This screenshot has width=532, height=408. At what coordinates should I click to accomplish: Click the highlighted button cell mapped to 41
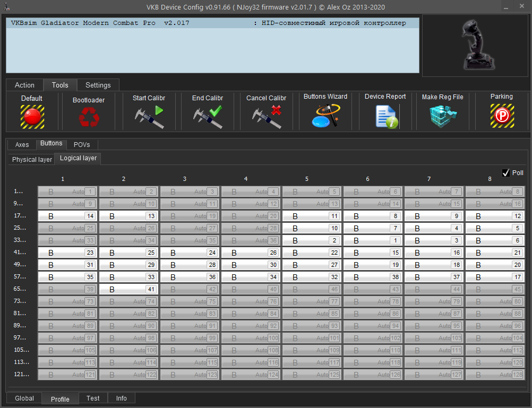pyautogui.click(x=128, y=289)
